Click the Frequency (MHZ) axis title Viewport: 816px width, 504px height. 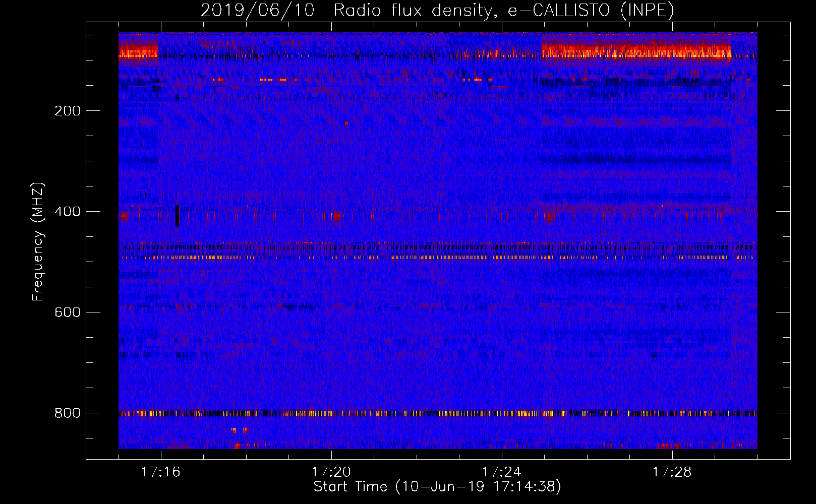38,241
